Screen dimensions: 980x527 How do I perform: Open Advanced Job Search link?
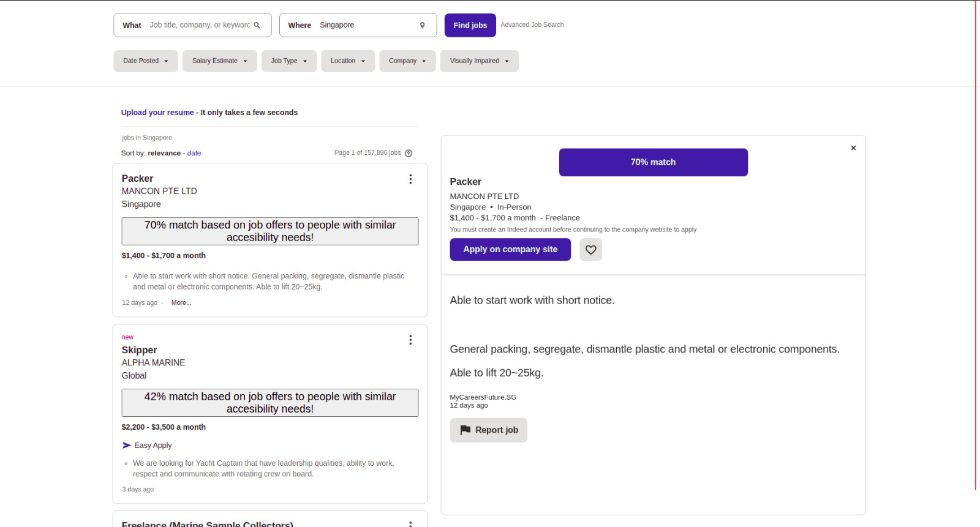(x=532, y=25)
